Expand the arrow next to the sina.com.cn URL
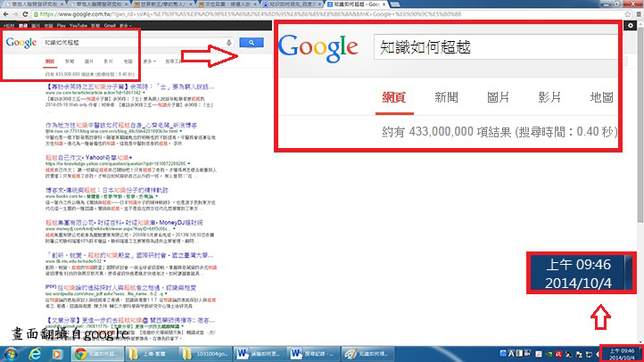The width and height of the screenshot is (644, 362). pos(181,131)
